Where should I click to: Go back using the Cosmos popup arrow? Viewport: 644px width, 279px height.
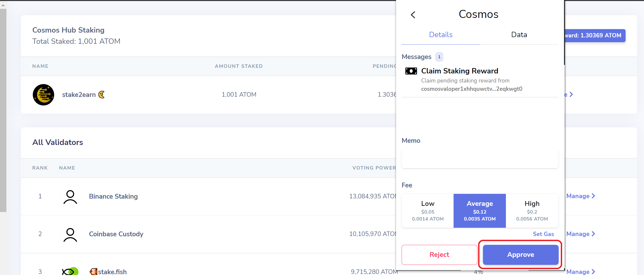coord(413,15)
